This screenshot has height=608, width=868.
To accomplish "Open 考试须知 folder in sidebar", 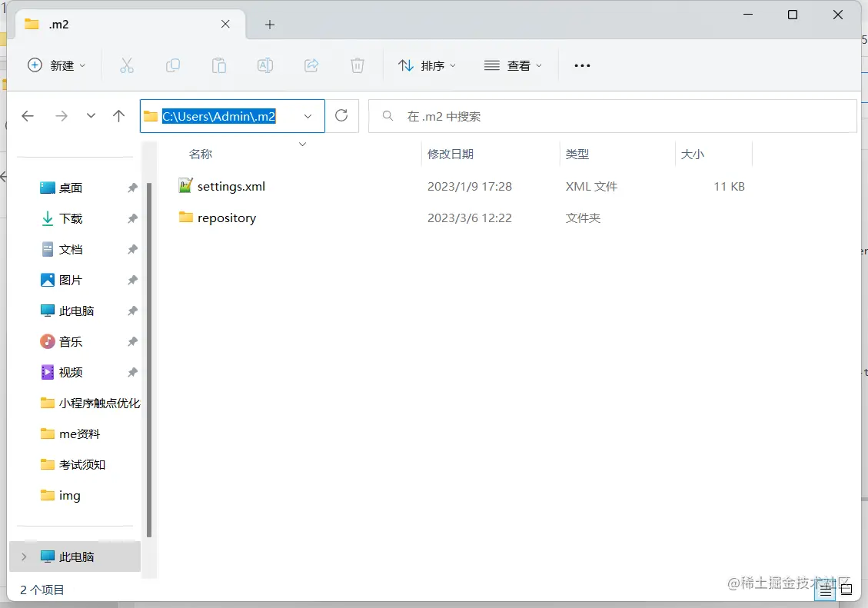I will click(x=72, y=465).
